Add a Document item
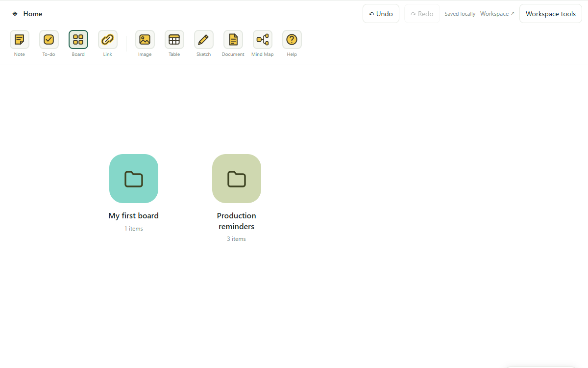Screen dimensions: 588x368 (x=233, y=40)
